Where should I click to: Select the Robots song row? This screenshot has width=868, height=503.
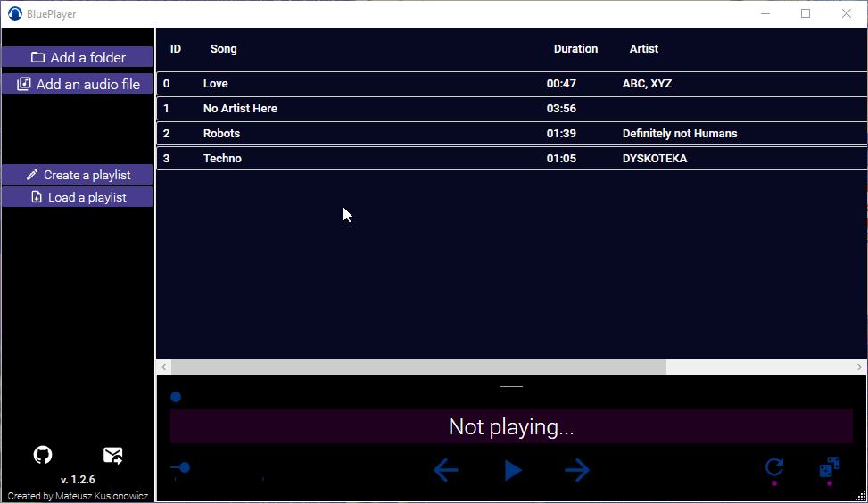(511, 134)
